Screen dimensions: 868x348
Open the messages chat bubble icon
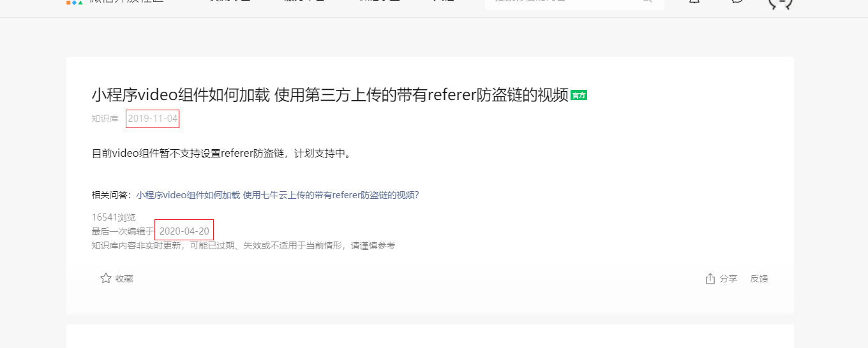737,1
